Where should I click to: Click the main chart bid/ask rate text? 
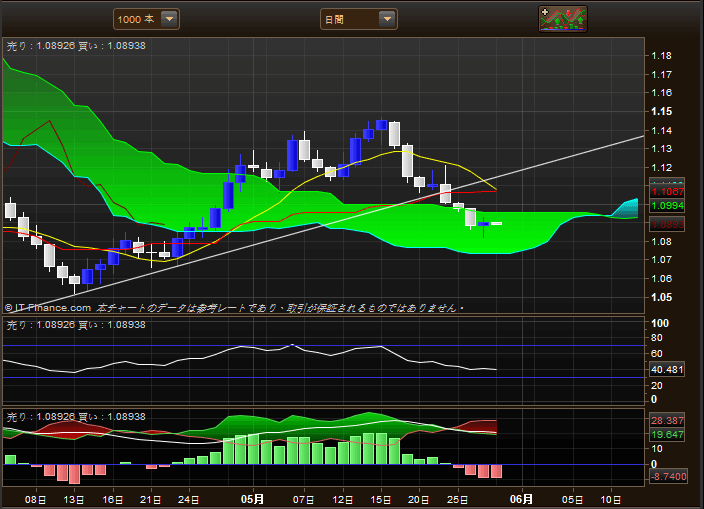[76, 46]
